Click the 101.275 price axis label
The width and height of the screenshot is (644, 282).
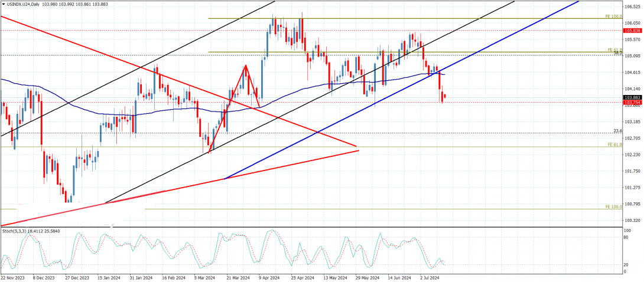pos(633,188)
